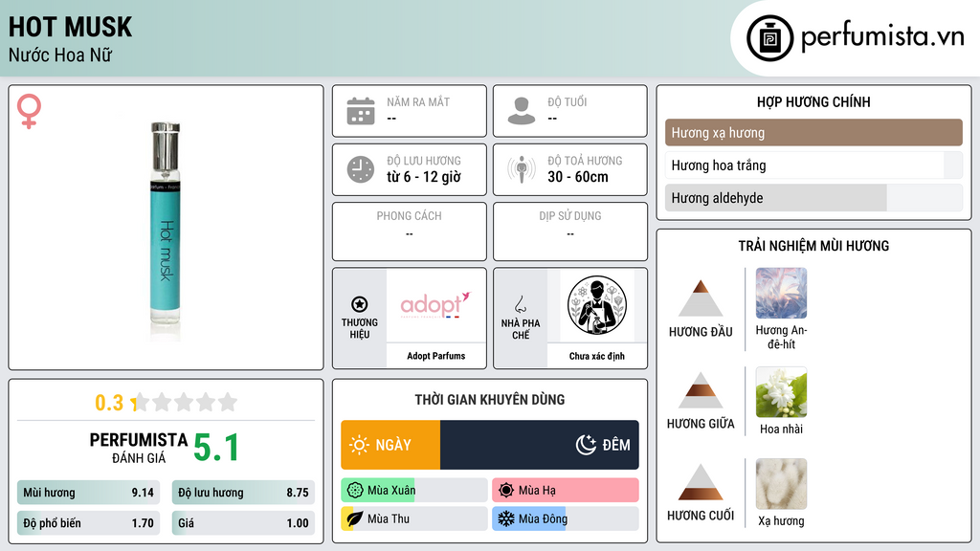Click the person silhouette icon for Độ tuổi
Viewport: 980px width, 551px height.
(x=522, y=111)
